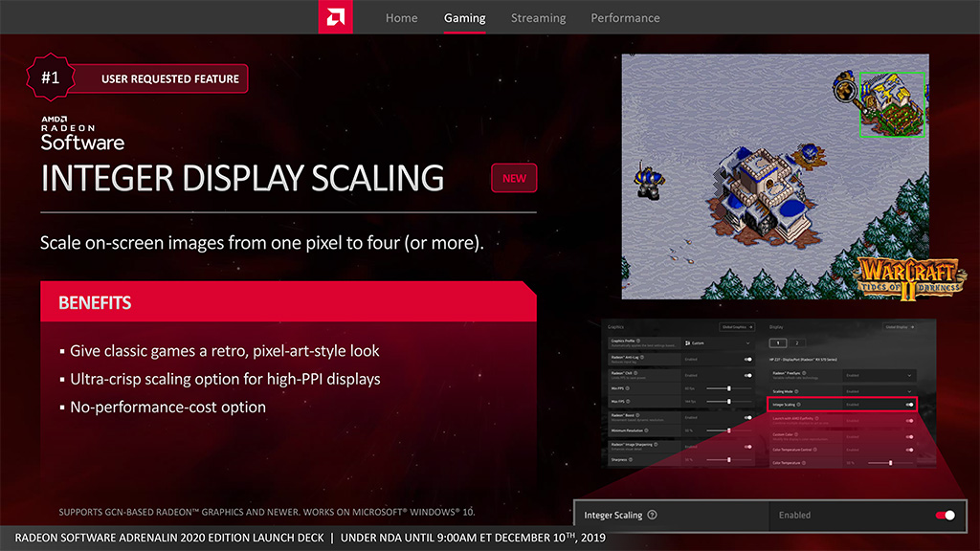The height and width of the screenshot is (551, 980).
Task: Open the Streaming tab
Action: (538, 18)
